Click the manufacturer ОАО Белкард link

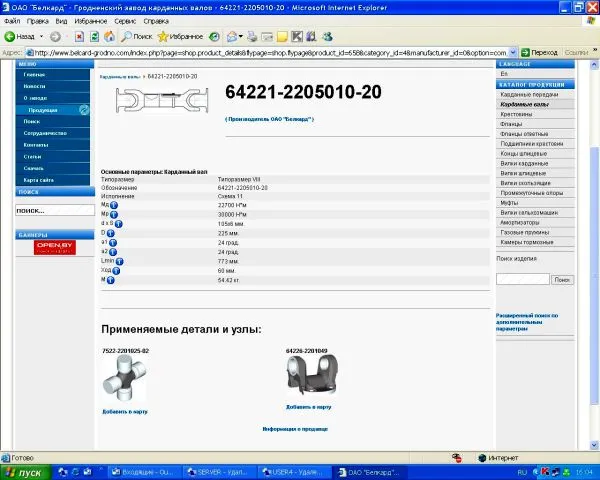click(269, 119)
